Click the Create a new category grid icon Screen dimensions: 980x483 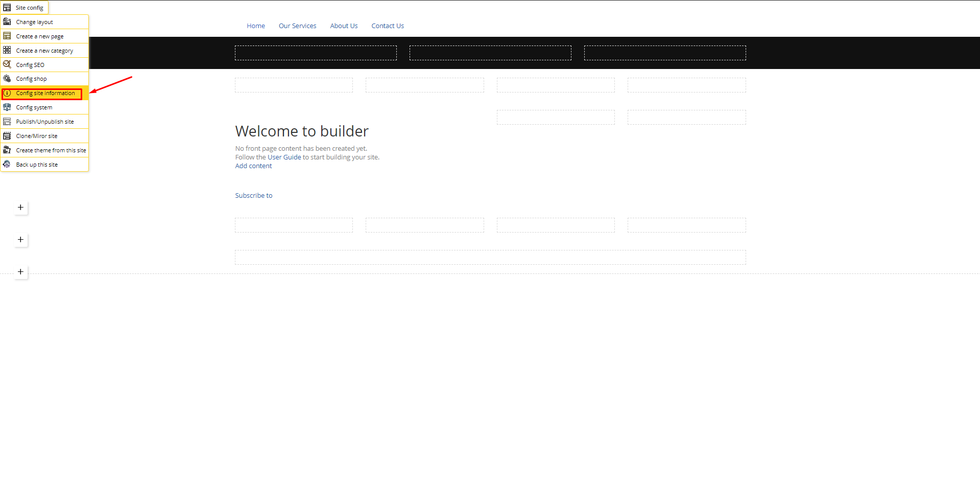tap(7, 50)
